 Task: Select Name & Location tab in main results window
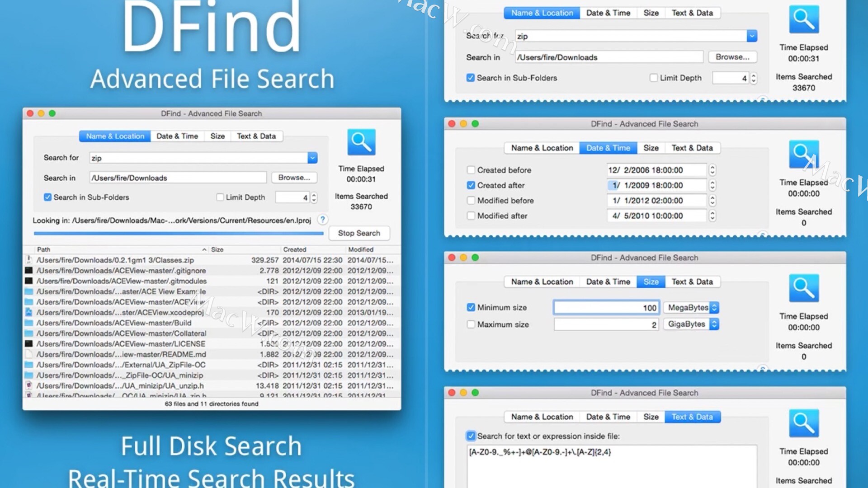(115, 136)
